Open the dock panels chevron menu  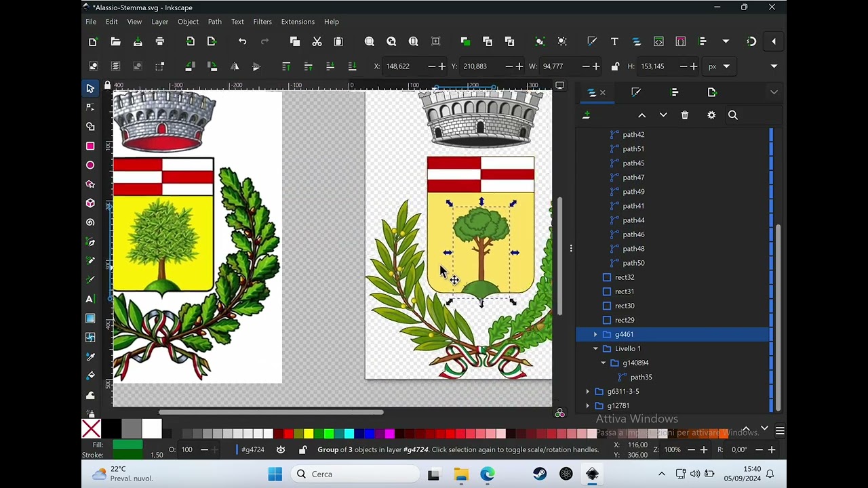click(x=774, y=92)
